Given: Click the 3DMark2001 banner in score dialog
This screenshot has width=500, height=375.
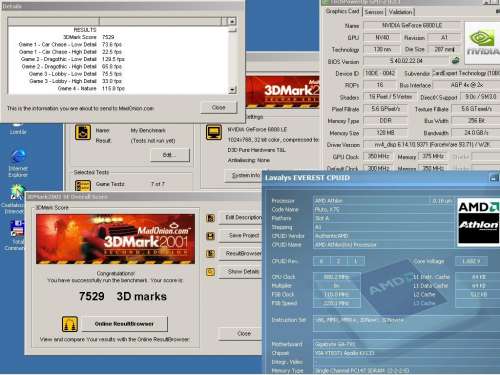Looking at the screenshot, I should 115,239.
